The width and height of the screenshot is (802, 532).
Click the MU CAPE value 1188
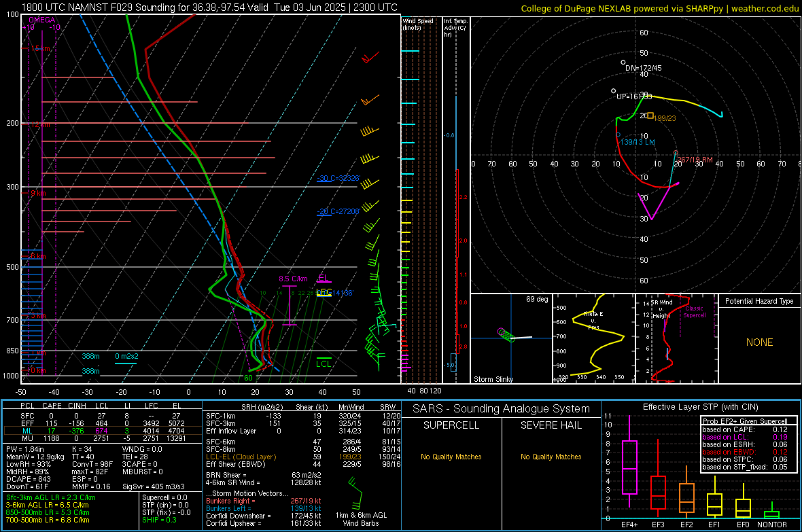(x=51, y=438)
